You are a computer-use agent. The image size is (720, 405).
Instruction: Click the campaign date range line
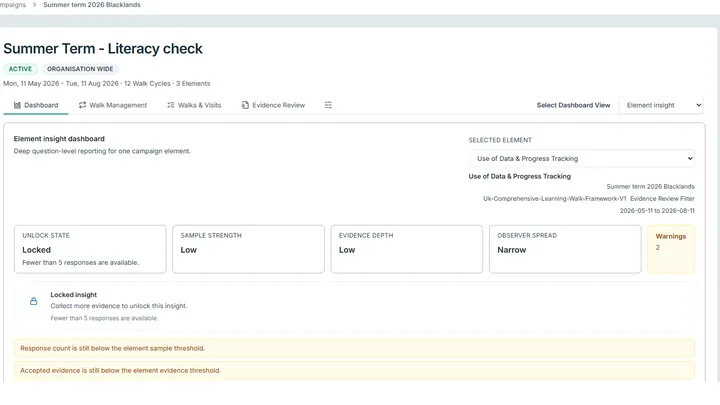(x=107, y=84)
